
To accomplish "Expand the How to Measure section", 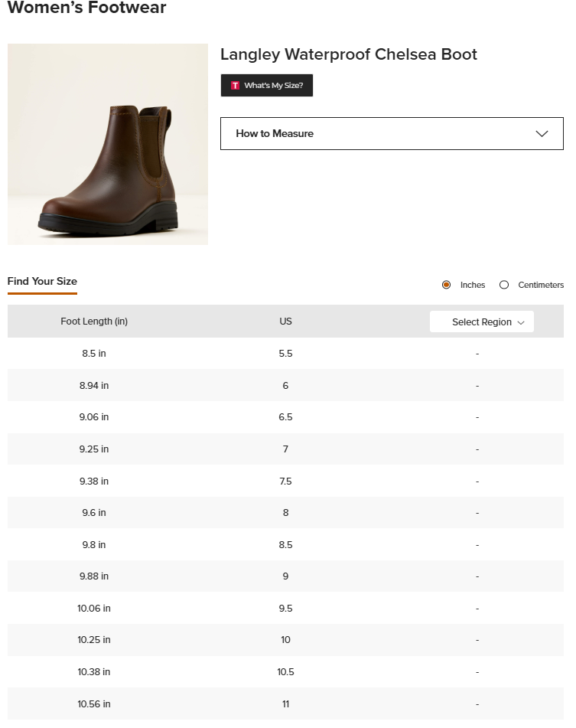I will coord(392,134).
